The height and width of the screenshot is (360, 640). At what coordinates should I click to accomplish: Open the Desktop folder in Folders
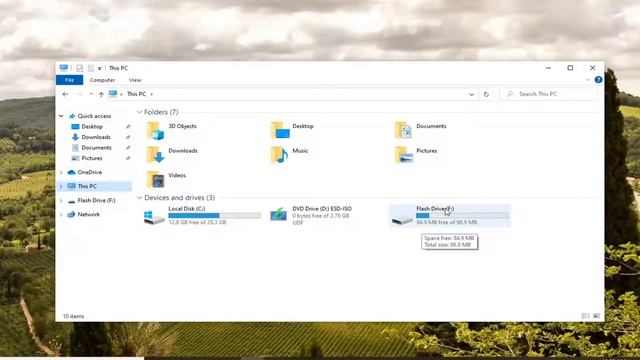click(x=280, y=131)
